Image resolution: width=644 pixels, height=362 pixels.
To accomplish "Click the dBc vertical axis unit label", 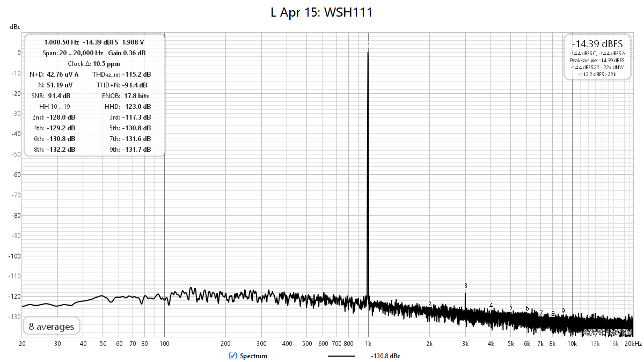I will click(x=14, y=27).
